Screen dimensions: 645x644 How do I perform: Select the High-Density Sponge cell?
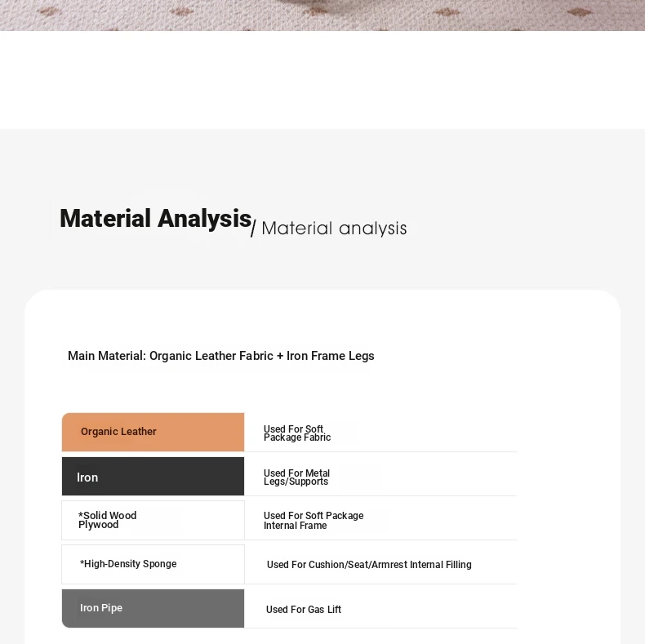click(x=153, y=564)
